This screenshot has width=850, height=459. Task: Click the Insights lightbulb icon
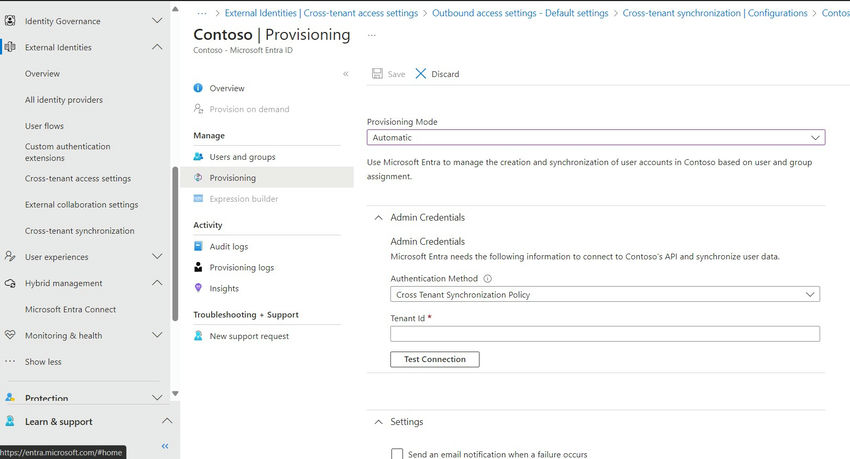click(199, 288)
